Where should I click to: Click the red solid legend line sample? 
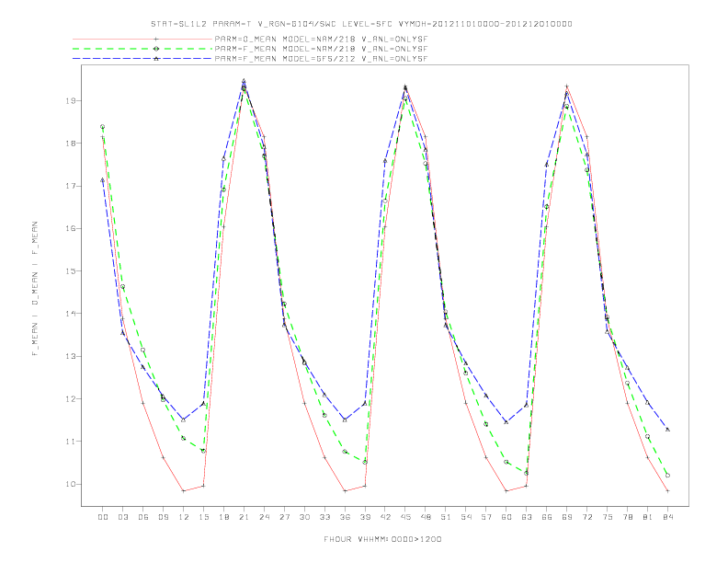[142, 39]
